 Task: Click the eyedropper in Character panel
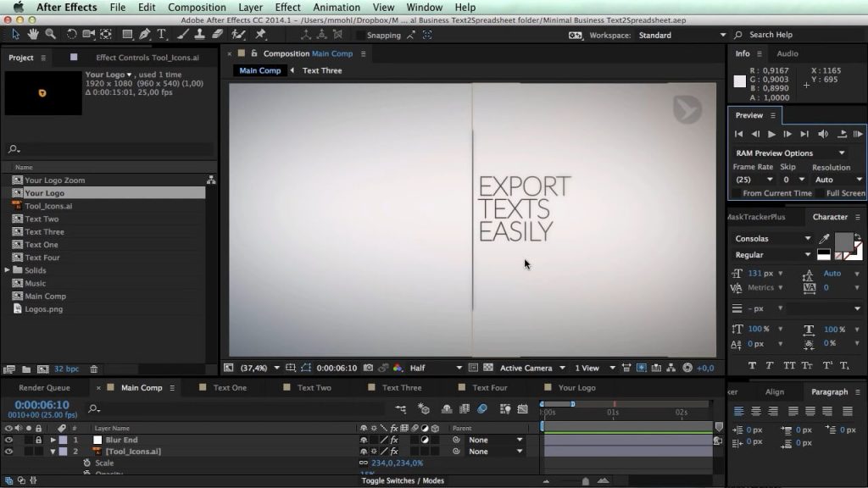(823, 240)
